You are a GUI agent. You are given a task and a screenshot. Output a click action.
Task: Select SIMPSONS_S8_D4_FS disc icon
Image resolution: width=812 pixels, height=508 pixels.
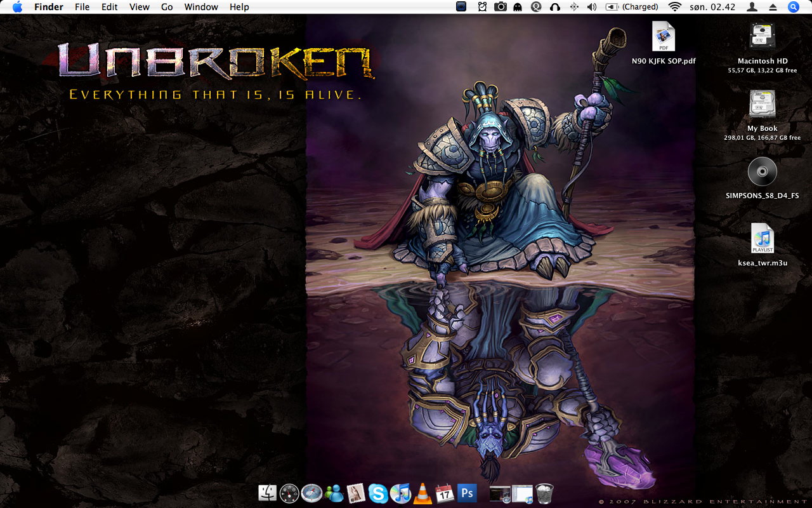click(x=763, y=171)
